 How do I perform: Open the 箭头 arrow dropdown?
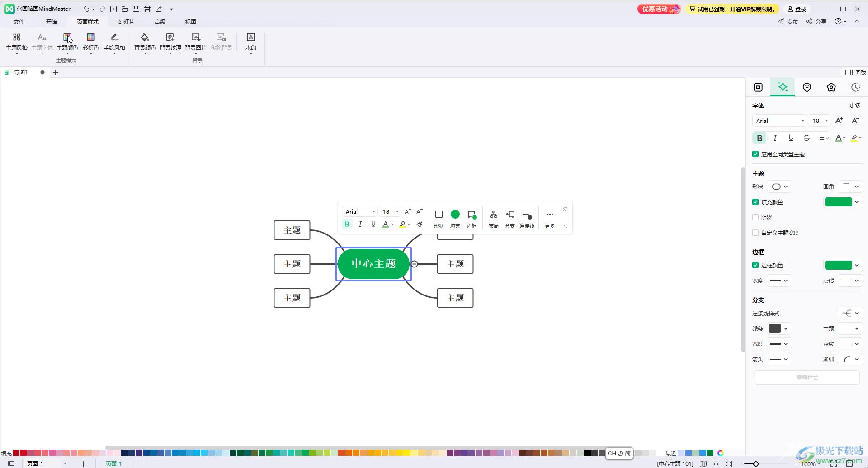pyautogui.click(x=779, y=359)
